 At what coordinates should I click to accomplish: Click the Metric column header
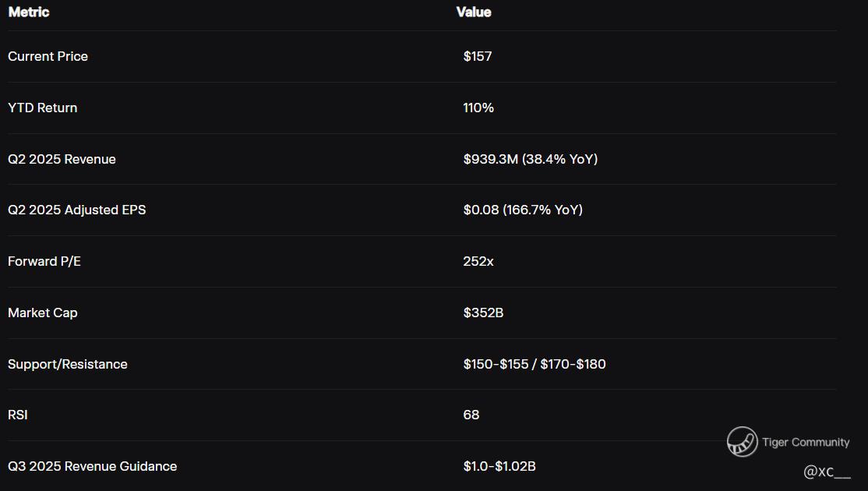tap(29, 12)
